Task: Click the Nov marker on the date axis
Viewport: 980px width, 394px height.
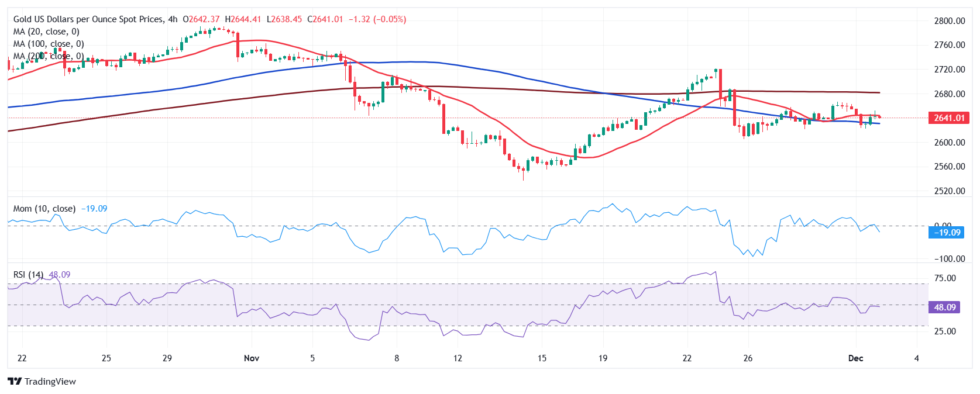Action: [252, 358]
